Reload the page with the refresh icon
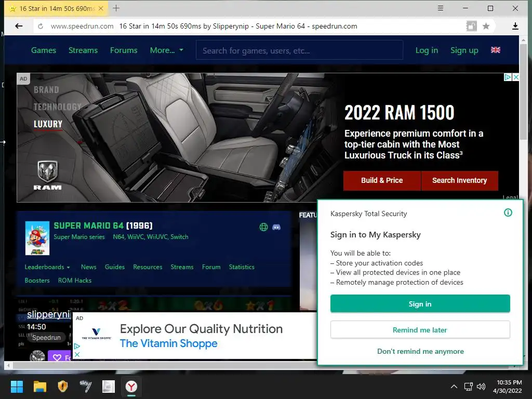 coord(41,26)
